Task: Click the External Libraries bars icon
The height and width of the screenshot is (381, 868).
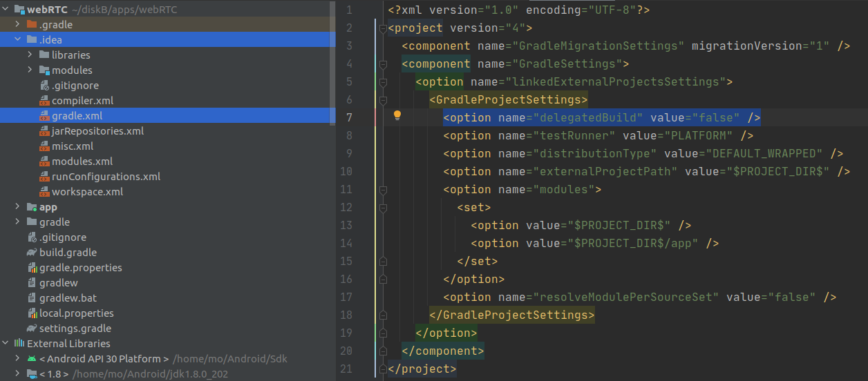Action: pos(19,344)
